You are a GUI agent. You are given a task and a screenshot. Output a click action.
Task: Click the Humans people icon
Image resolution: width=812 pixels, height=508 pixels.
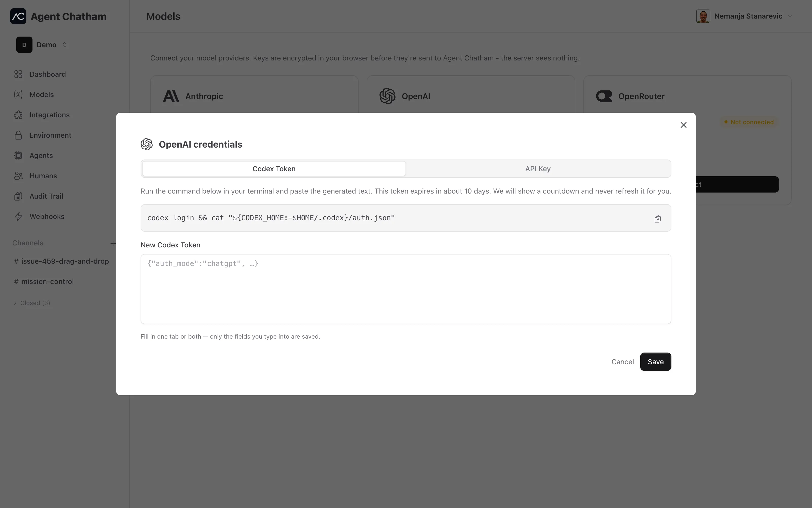click(x=18, y=176)
